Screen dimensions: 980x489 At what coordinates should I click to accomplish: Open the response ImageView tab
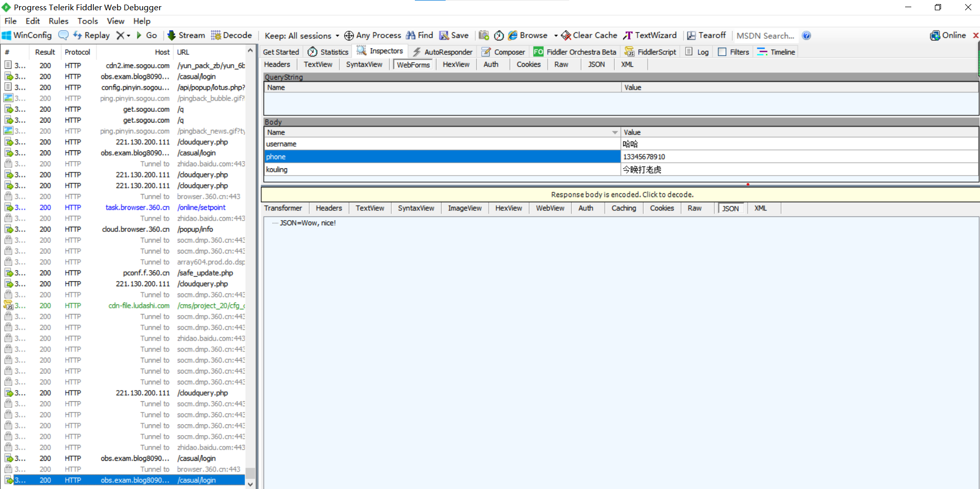465,208
